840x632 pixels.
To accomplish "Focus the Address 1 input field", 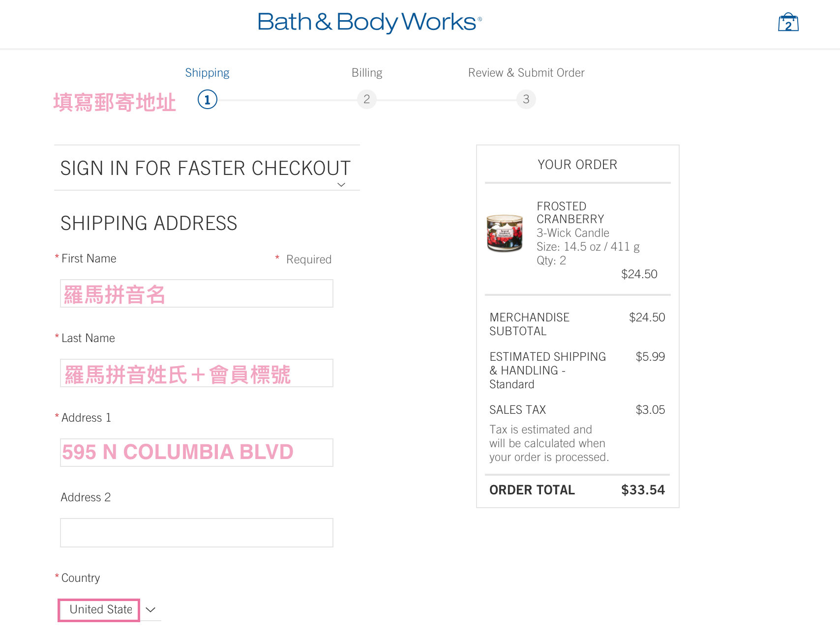I will (x=197, y=453).
